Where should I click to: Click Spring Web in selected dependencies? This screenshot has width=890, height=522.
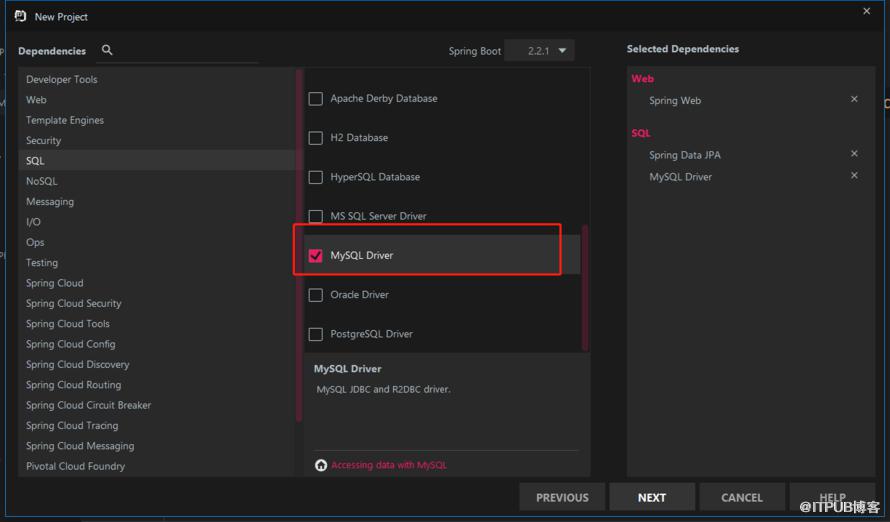coord(675,100)
